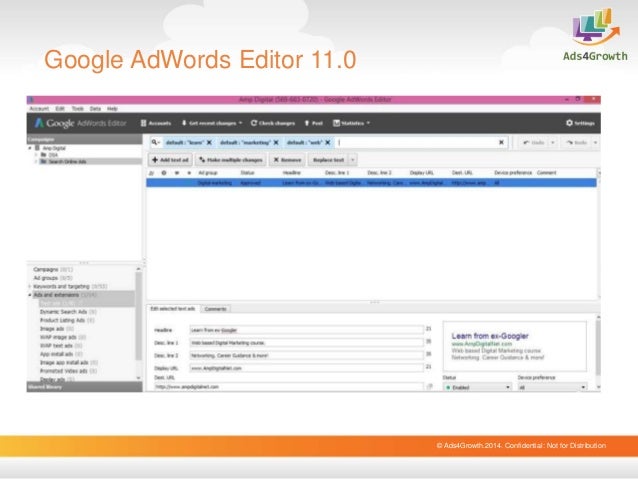Remove the default "web" filter chip
Viewport: 638px width, 479px height.
[328, 142]
